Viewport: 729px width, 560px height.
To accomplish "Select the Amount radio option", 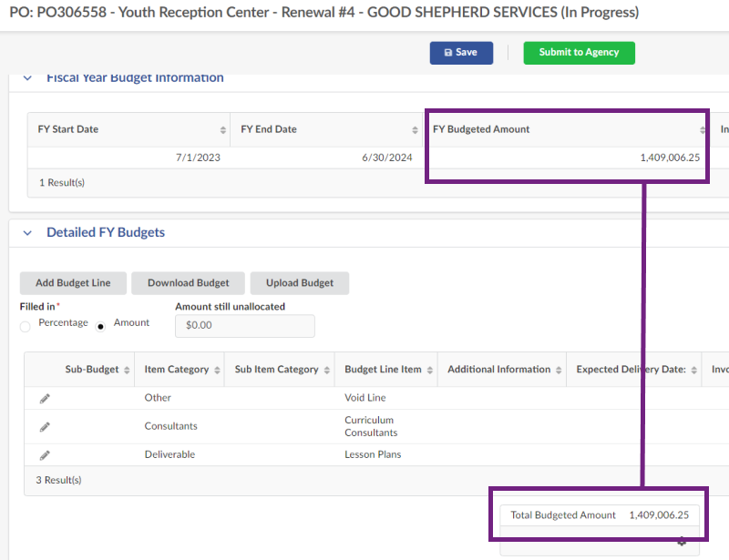I will (x=101, y=326).
